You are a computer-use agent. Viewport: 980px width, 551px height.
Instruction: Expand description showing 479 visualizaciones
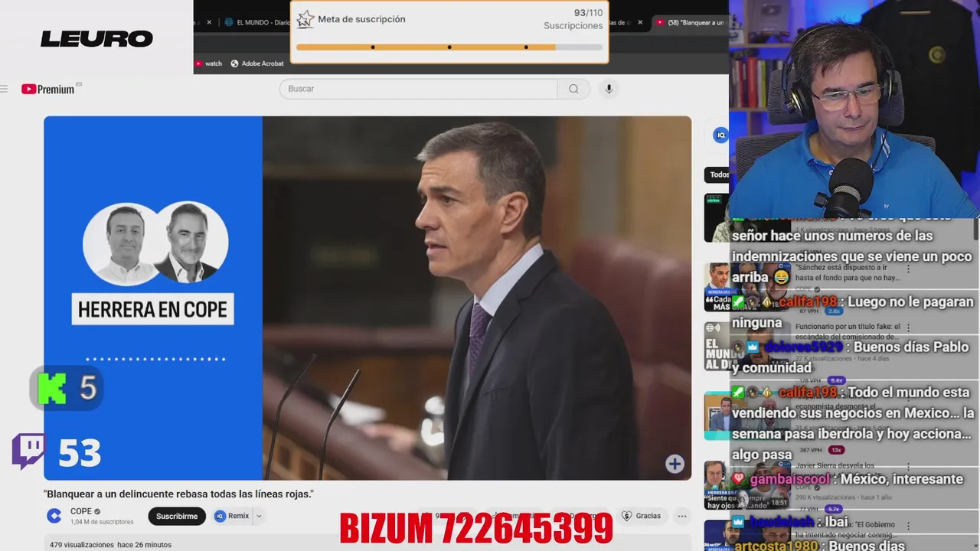(x=110, y=545)
